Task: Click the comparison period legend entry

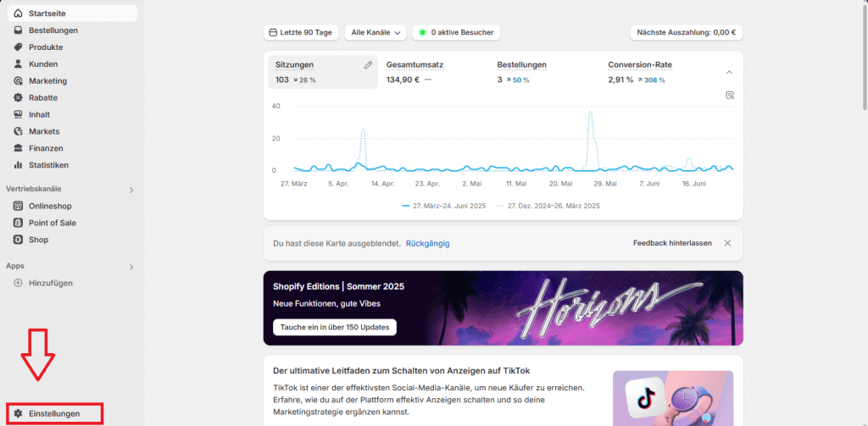Action: coord(548,206)
